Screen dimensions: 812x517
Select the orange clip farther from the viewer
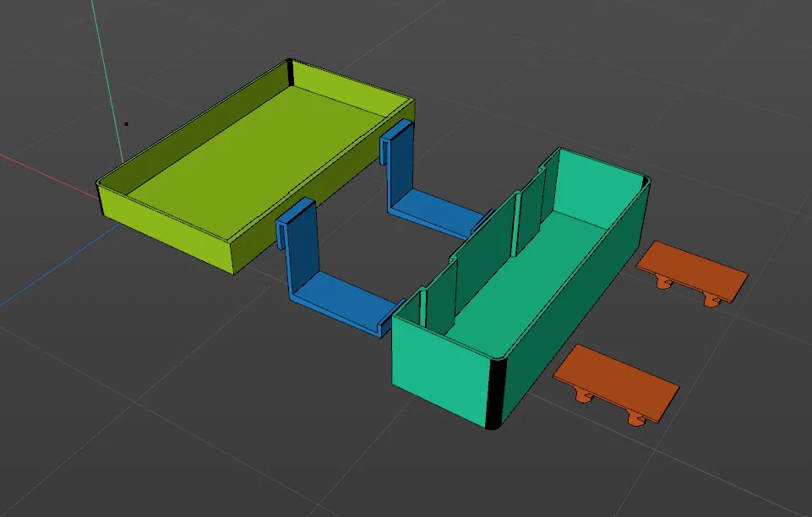692,272
